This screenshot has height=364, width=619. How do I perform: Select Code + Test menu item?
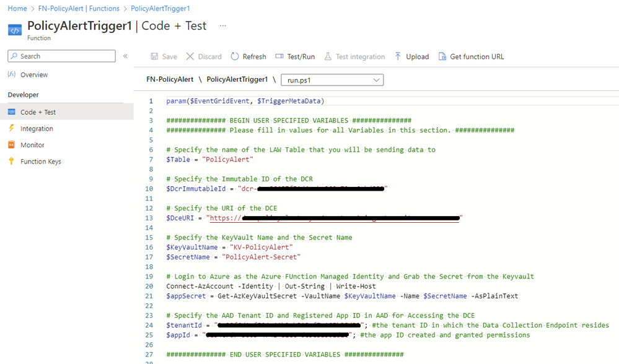point(67,112)
